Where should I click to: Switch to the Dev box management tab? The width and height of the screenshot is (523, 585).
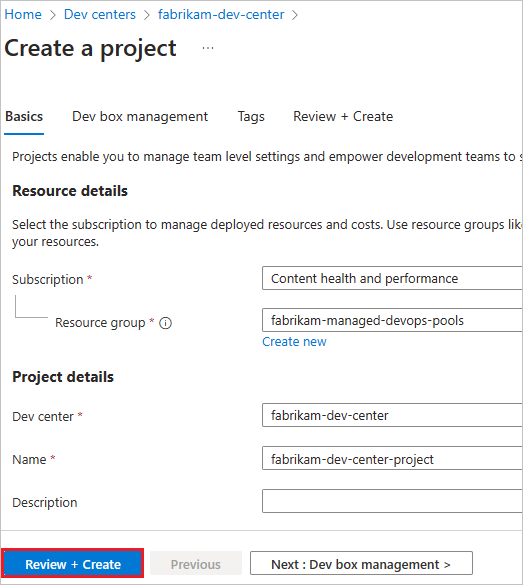tap(140, 116)
